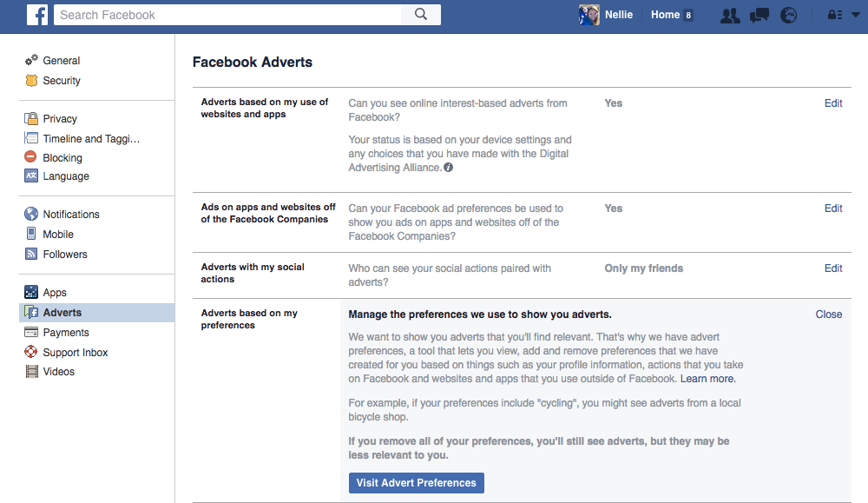Open the messages icon
Image resolution: width=868 pixels, height=503 pixels.
pyautogui.click(x=759, y=16)
